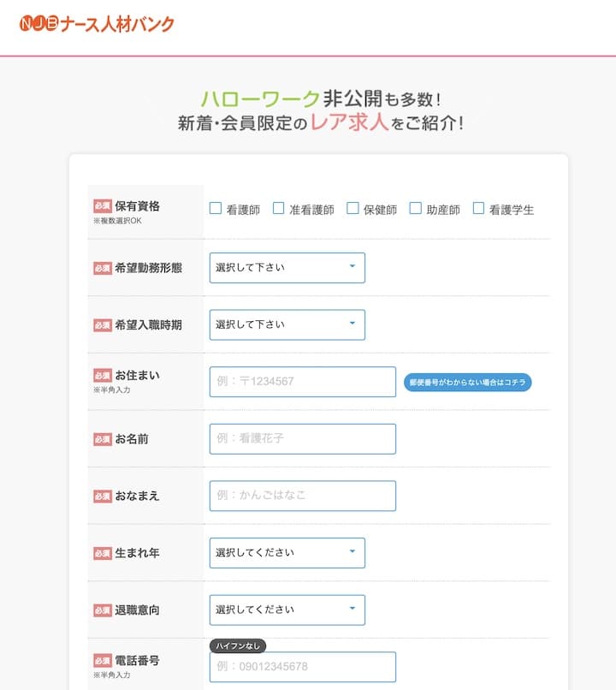The image size is (616, 690).
Task: Check the 看護学生 checkbox
Action: pos(477,206)
